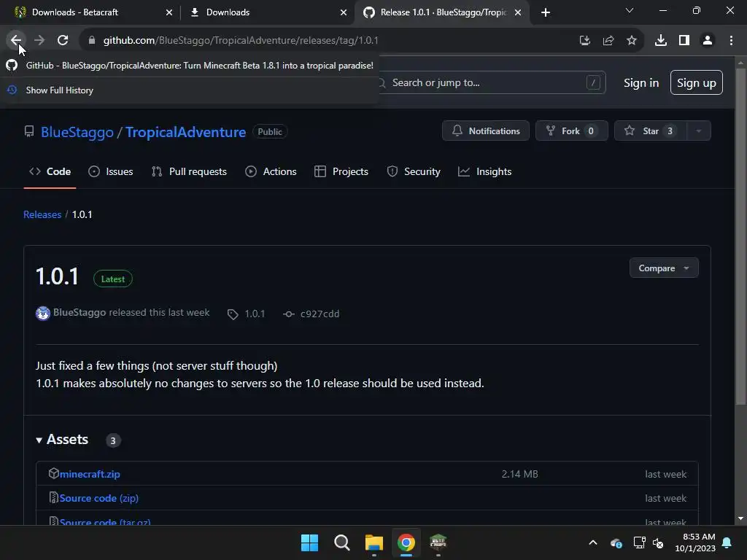The height and width of the screenshot is (560, 747).
Task: Toggle Chrome side panel icon
Action: (684, 41)
